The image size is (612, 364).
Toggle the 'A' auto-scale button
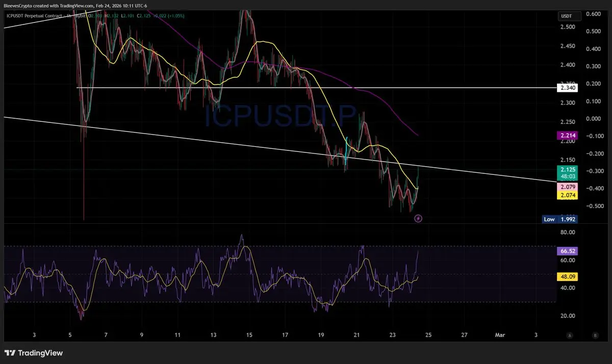pyautogui.click(x=570, y=335)
